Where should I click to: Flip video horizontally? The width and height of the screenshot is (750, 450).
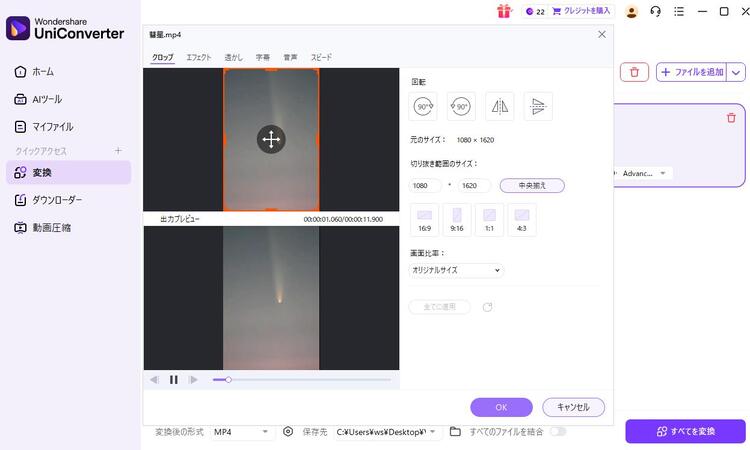[500, 106]
